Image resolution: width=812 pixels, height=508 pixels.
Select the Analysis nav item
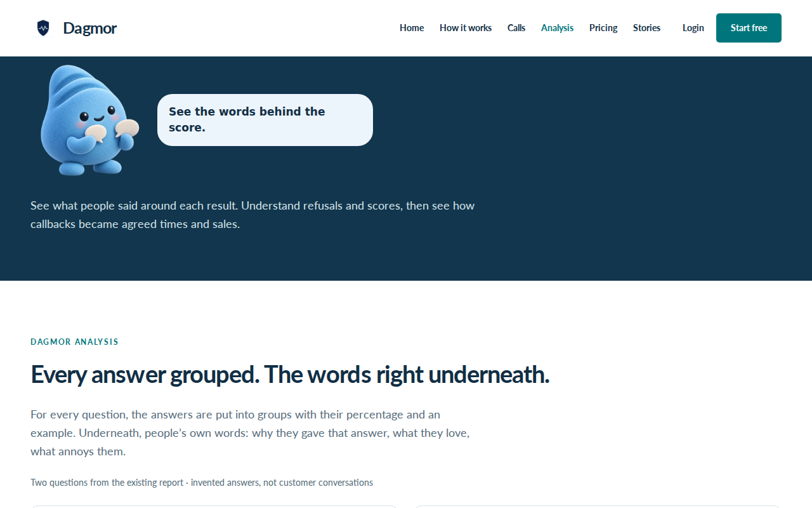[557, 28]
